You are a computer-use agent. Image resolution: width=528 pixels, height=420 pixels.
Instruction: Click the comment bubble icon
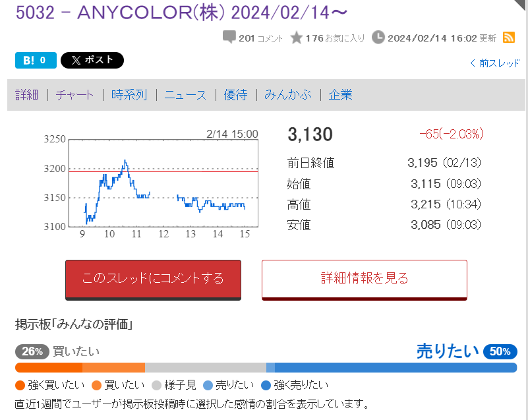tap(229, 37)
